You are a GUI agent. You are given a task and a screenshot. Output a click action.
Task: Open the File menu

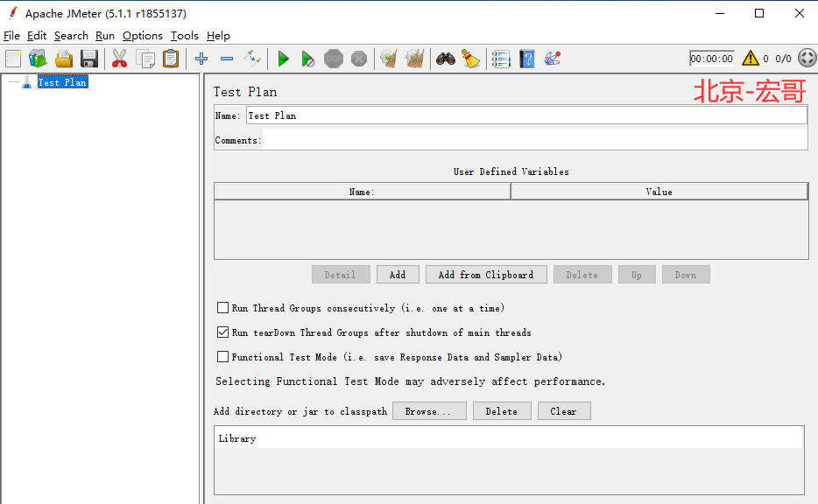(11, 36)
